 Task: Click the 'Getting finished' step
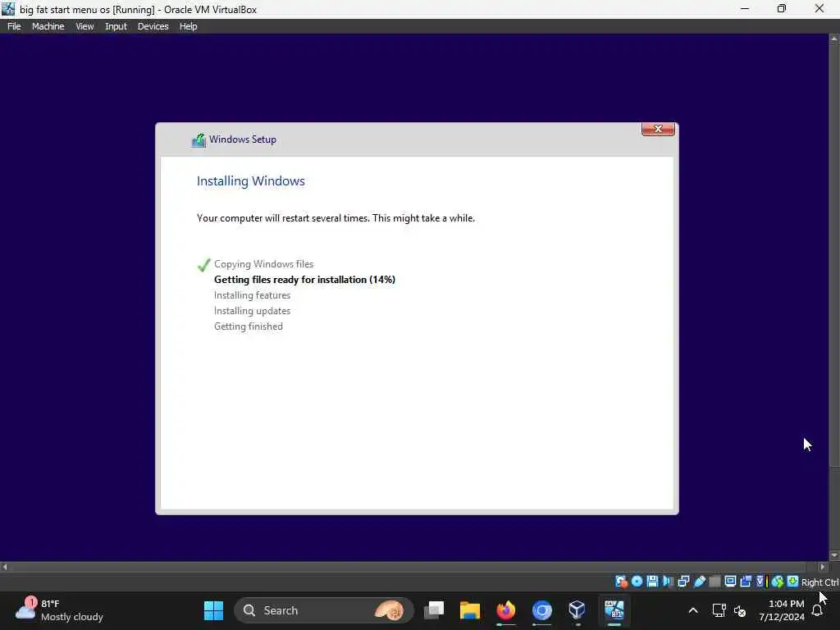tap(249, 326)
